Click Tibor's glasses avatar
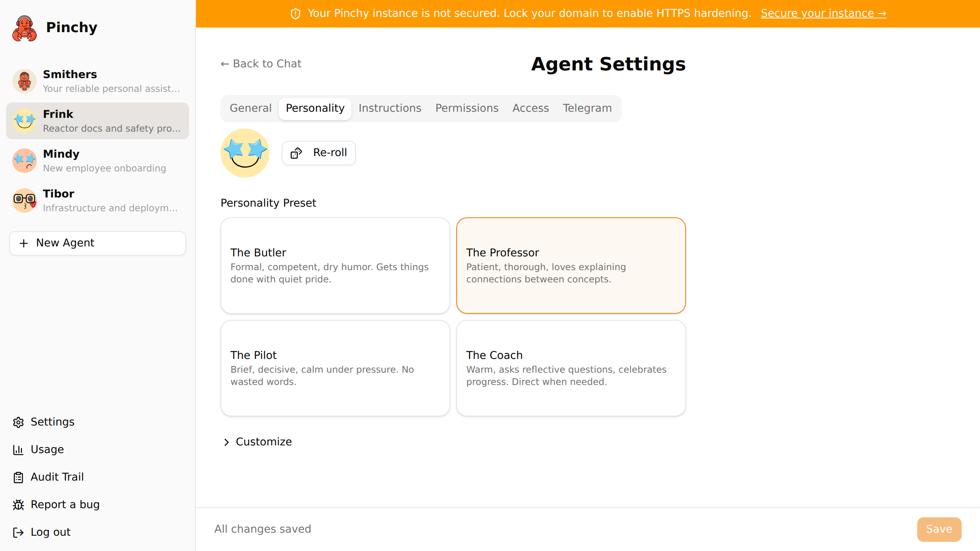The image size is (980, 551). 24,201
